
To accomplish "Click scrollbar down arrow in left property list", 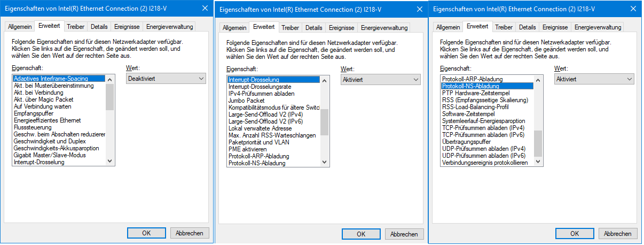I will [x=110, y=160].
